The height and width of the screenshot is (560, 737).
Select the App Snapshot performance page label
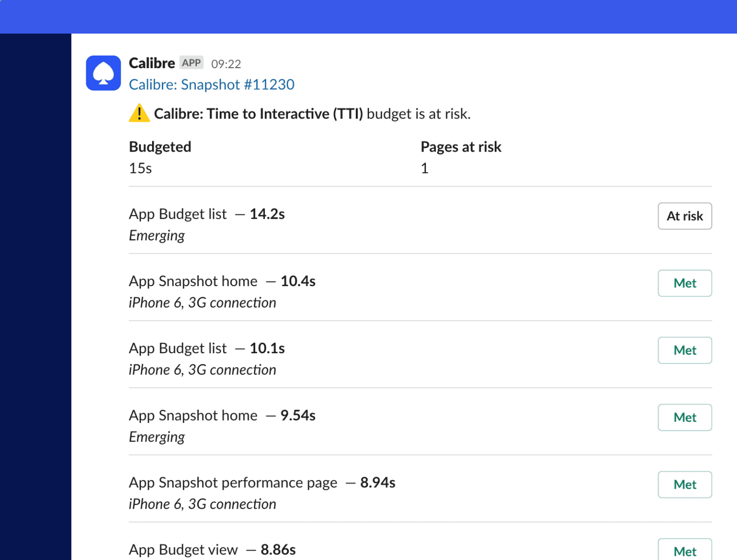point(233,483)
